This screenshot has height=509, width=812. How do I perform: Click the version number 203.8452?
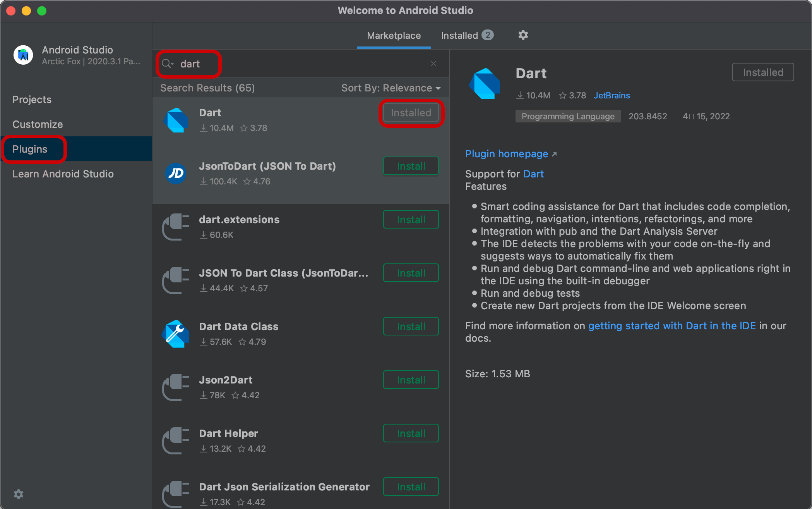648,116
